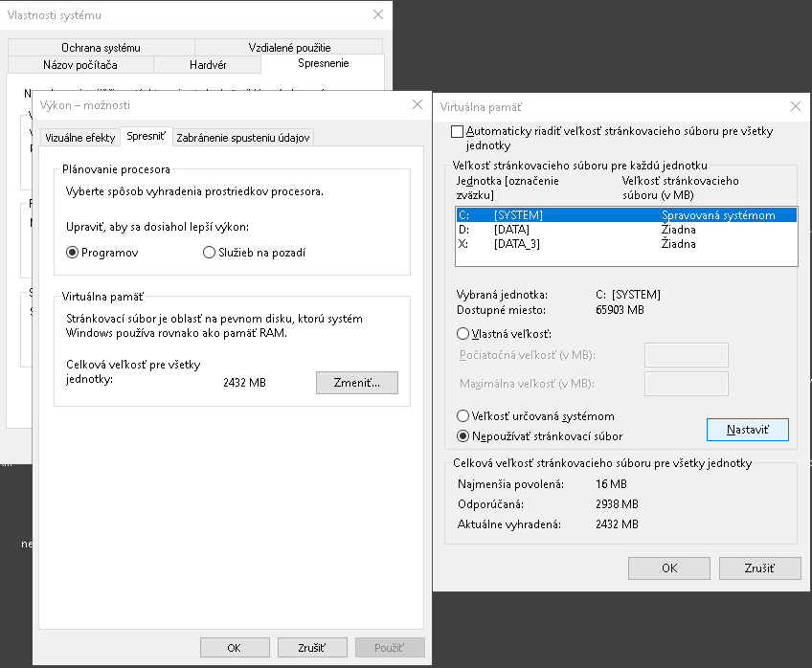Click the Zmeniť... button
Screen dimensions: 812x668
coord(357,383)
